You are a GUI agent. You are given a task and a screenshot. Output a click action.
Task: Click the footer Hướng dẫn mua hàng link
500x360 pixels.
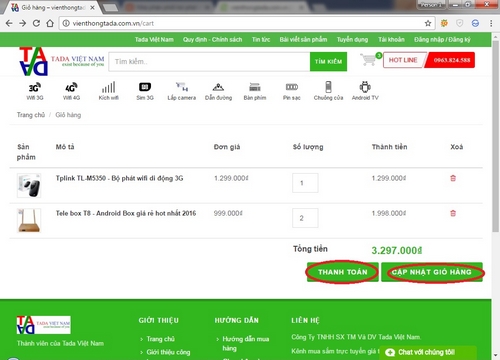(x=246, y=343)
